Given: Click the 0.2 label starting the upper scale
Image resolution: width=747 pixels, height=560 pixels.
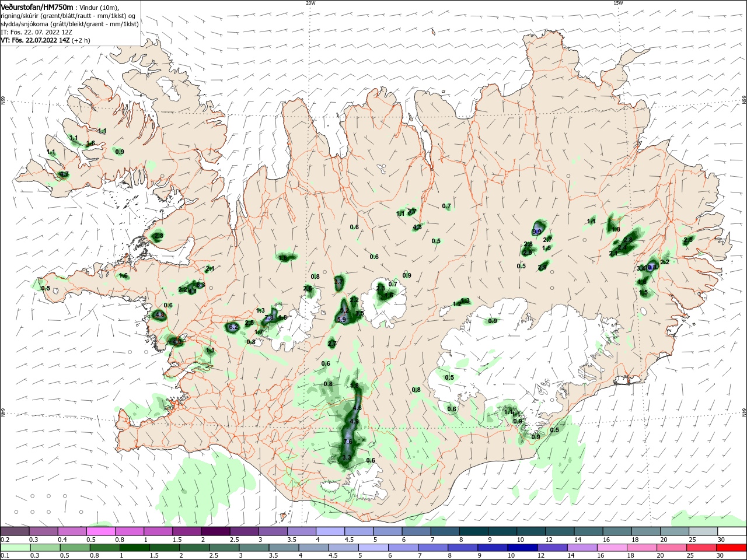Looking at the screenshot, I should 5,540.
